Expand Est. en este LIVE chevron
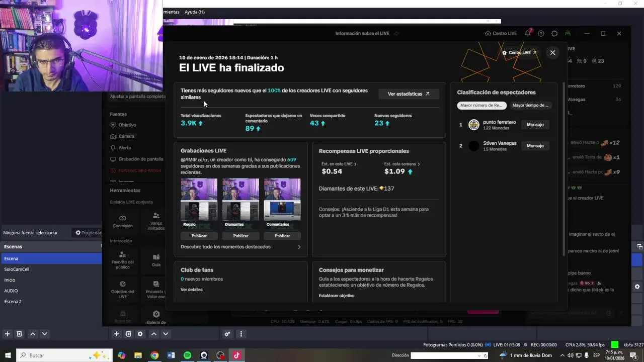This screenshot has height=362, width=644. 355,164
